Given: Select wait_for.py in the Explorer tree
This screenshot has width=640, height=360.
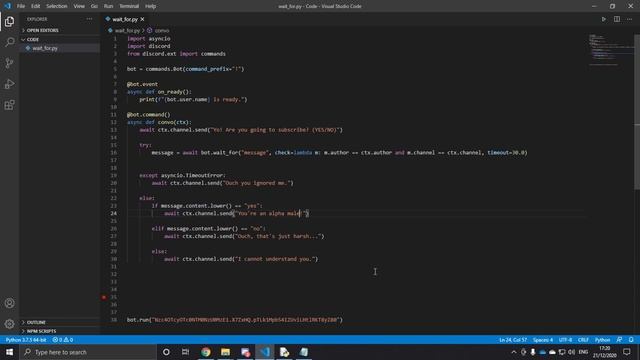Looking at the screenshot, I should pos(60,48).
